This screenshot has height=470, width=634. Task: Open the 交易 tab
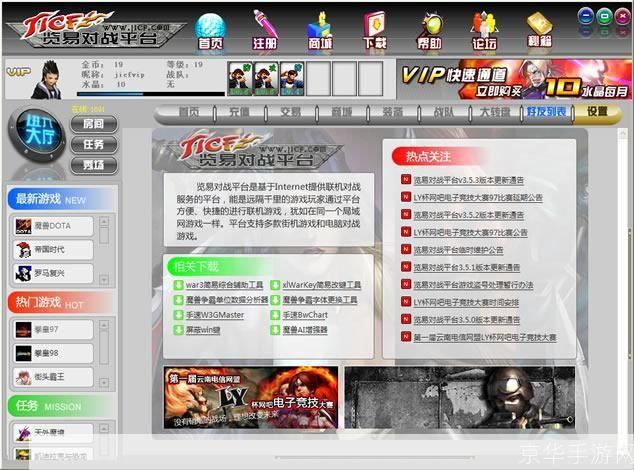(291, 112)
